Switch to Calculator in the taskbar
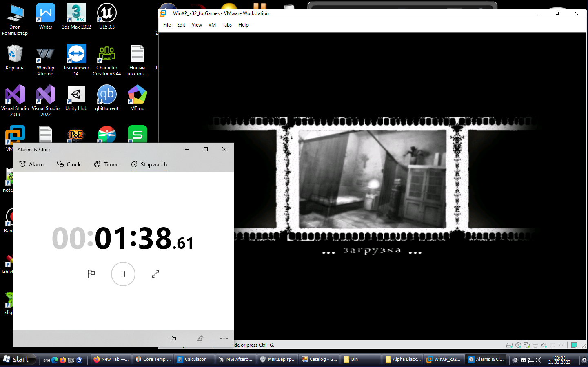 point(192,359)
